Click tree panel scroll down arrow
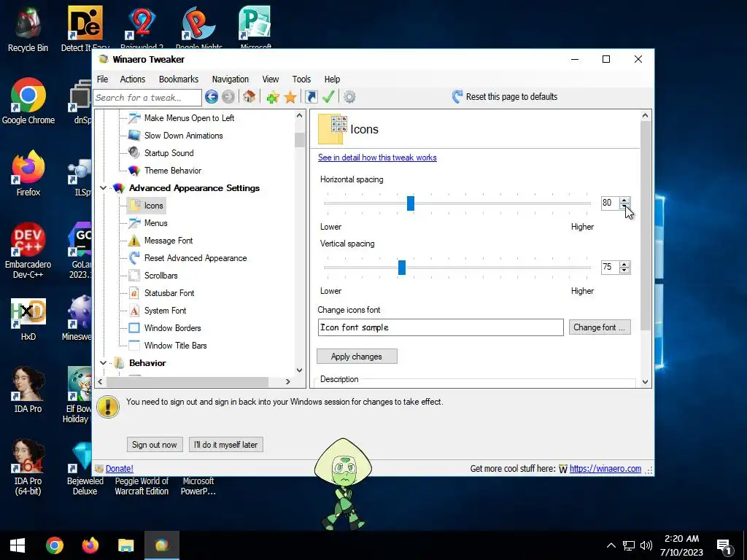 click(x=299, y=370)
